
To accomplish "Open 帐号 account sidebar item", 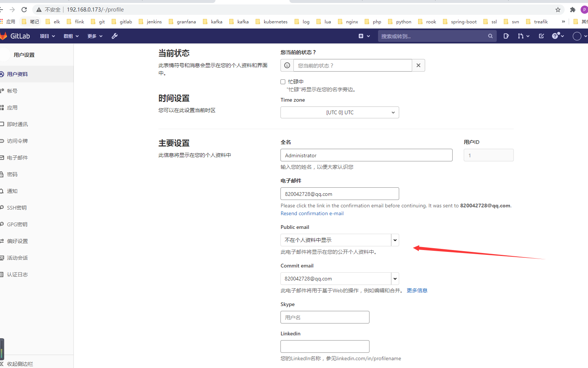I will pos(37,91).
